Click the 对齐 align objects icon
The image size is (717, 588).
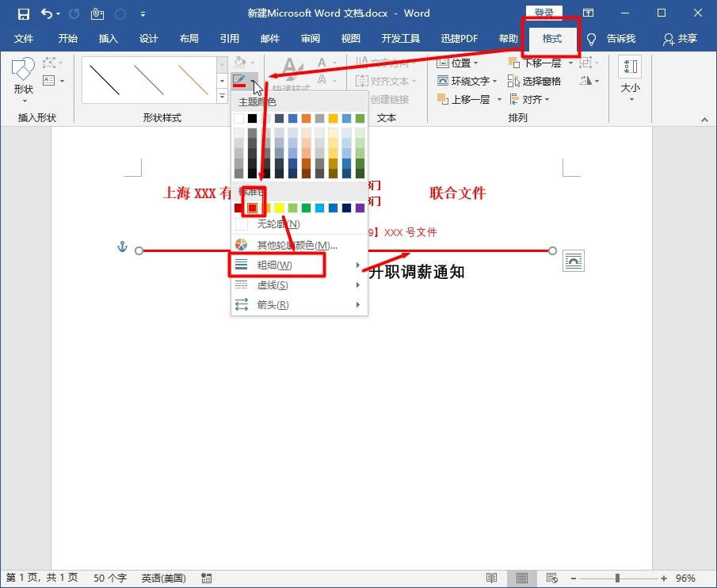click(516, 99)
